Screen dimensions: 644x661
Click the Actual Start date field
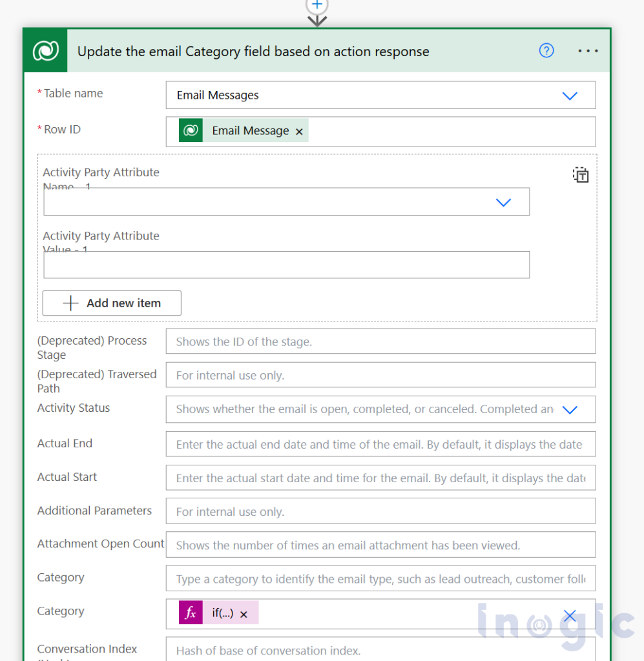(x=380, y=478)
